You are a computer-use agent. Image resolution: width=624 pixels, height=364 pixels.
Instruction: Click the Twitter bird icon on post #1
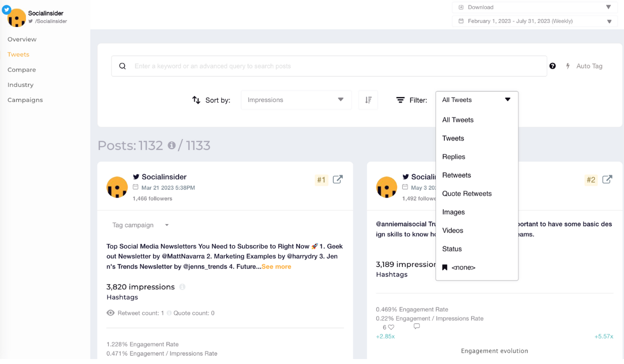pos(136,177)
